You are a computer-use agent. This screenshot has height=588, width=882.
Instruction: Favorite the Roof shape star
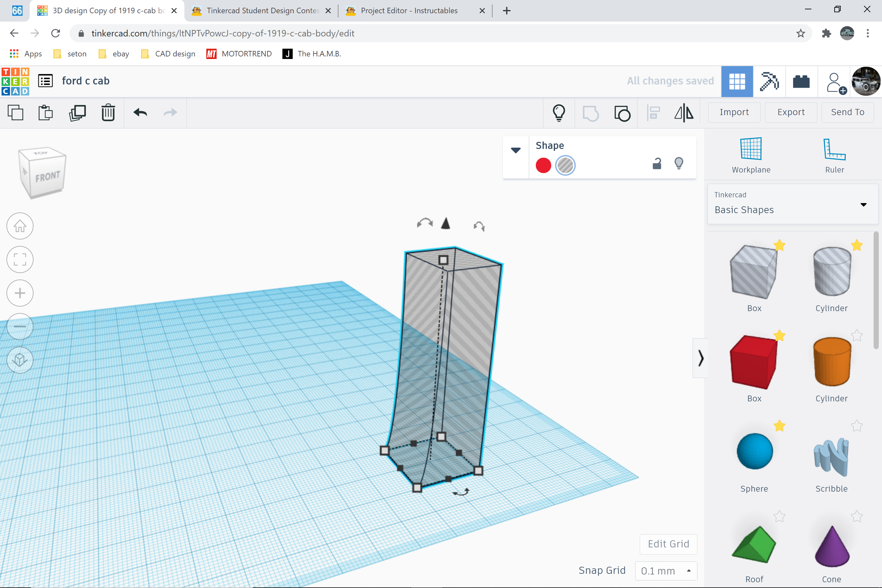pos(779,516)
